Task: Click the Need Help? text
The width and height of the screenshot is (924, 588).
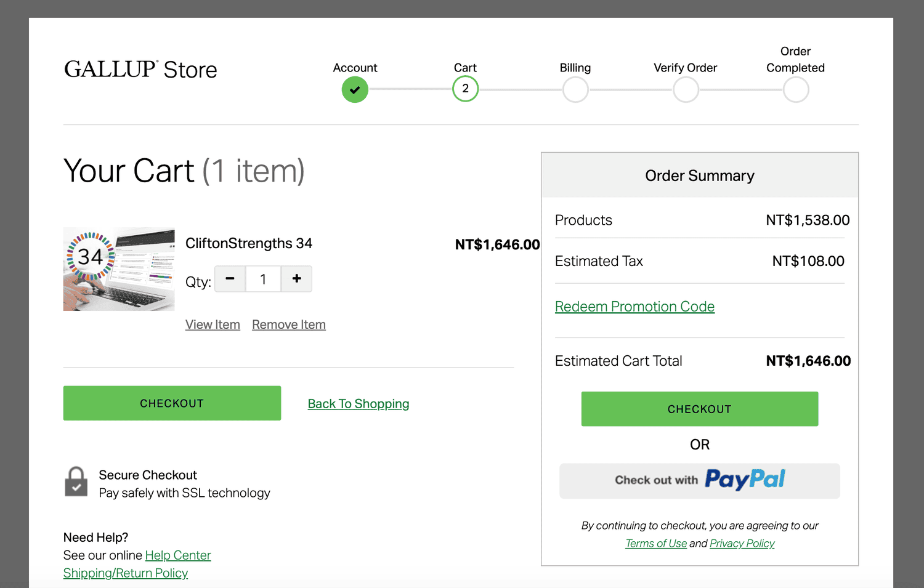Action: (95, 538)
